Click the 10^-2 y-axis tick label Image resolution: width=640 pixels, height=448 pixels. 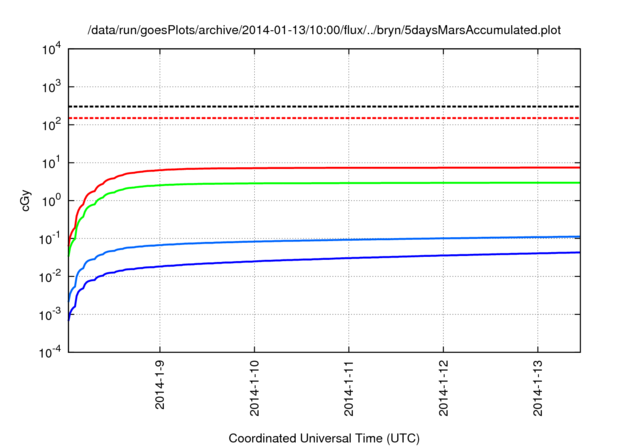[x=48, y=277]
